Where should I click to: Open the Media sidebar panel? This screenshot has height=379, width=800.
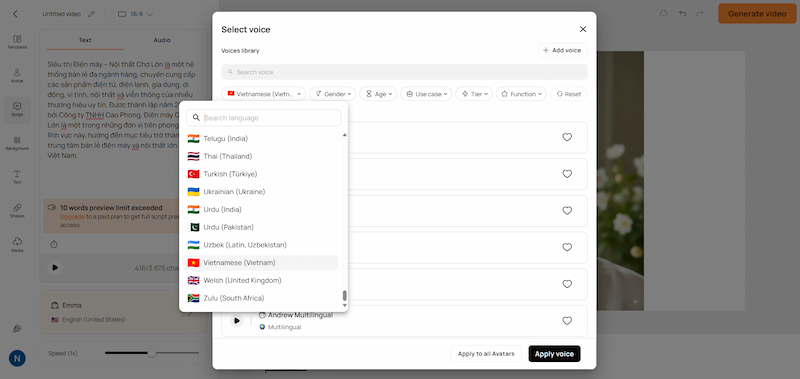tap(17, 245)
